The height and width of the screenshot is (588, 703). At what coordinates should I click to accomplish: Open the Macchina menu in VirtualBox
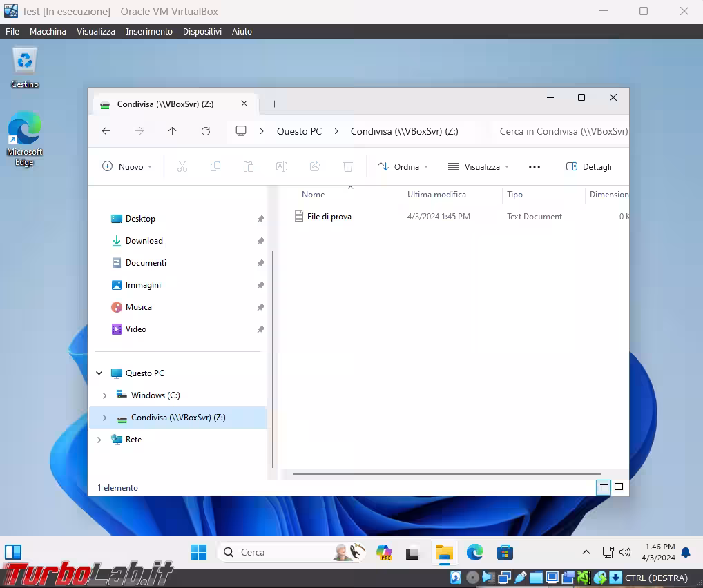(48, 32)
